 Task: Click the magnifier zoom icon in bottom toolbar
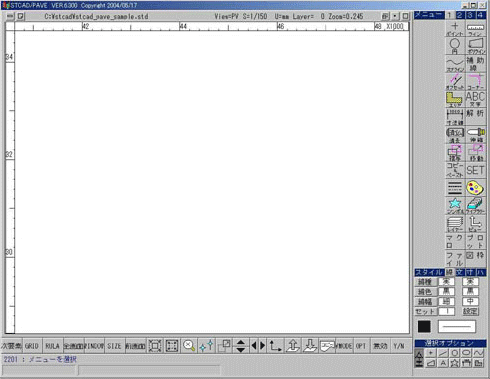[189, 346]
